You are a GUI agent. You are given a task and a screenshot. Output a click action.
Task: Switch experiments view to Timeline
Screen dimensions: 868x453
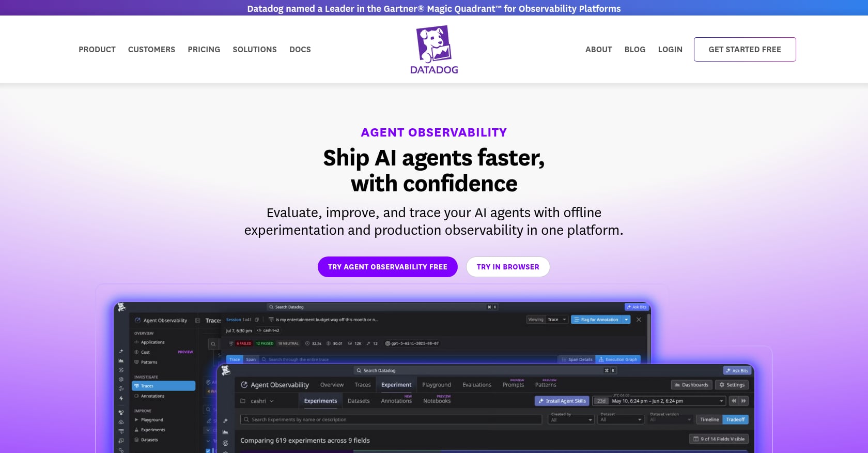point(709,419)
